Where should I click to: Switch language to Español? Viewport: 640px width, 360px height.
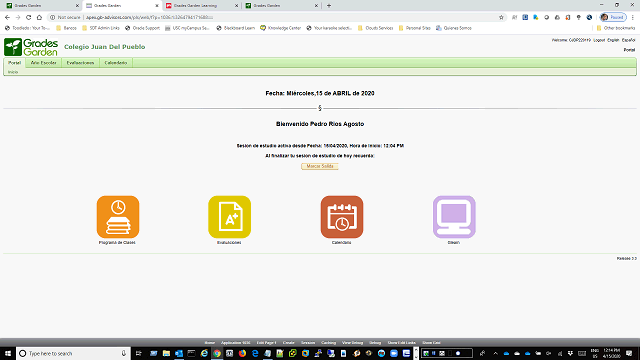click(x=629, y=40)
